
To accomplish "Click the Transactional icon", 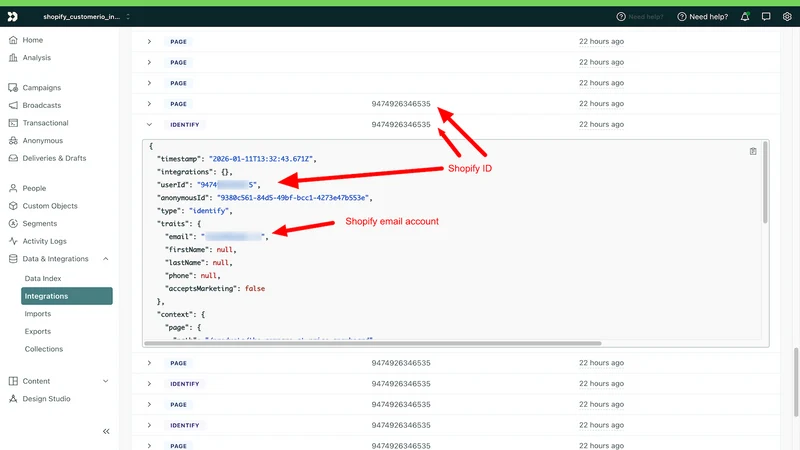I will pyautogui.click(x=13, y=123).
